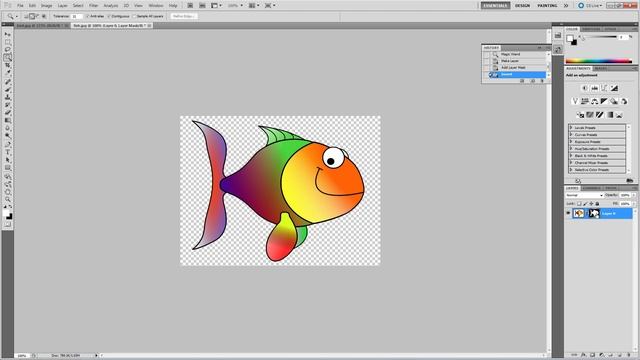Select the Magic Wand tool in the toolbox
Viewport: 640px width, 360px height.
tap(7, 58)
